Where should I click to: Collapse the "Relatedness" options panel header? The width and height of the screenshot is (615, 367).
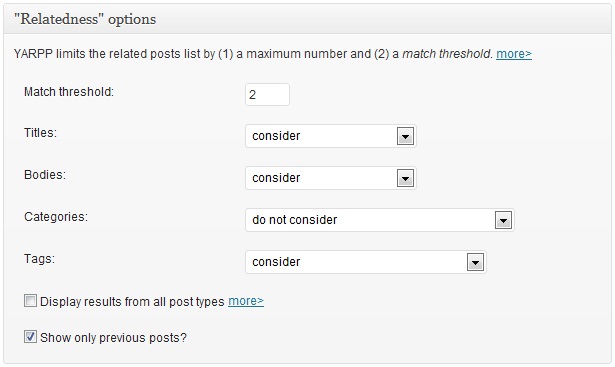click(x=308, y=19)
